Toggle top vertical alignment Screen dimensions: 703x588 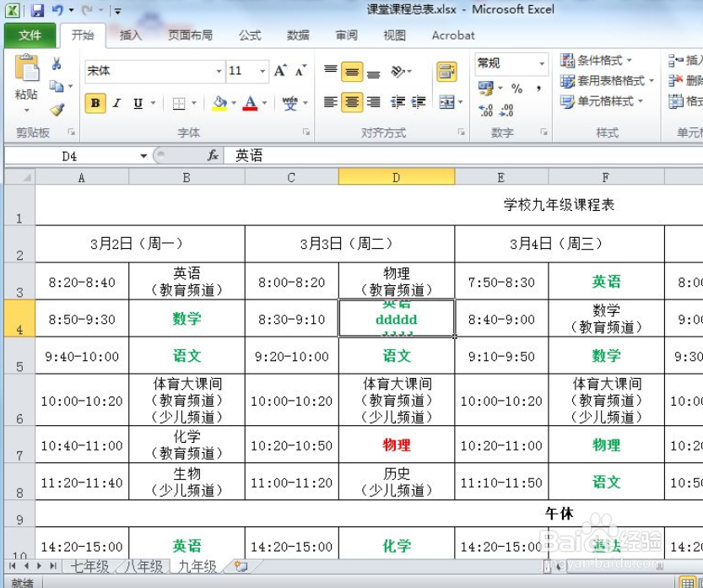click(331, 71)
